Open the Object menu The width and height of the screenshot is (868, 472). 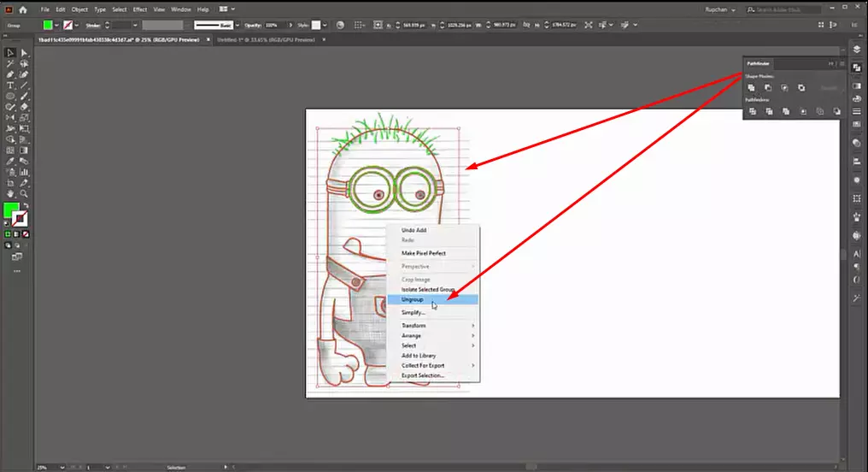79,9
